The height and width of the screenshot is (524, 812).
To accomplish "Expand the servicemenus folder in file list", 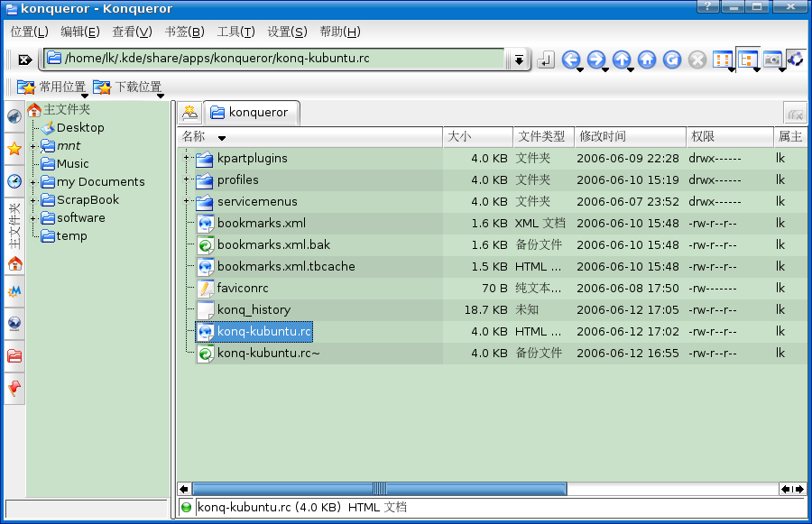I will 187,201.
